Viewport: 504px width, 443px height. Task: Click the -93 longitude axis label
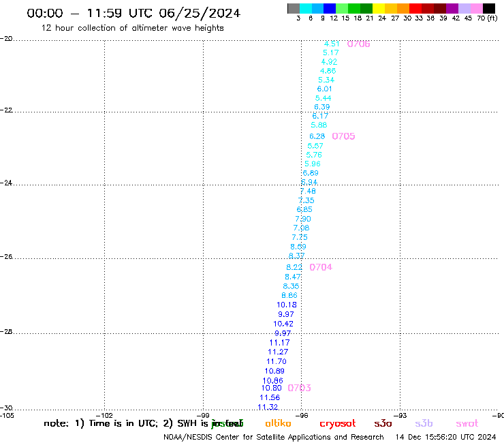(400, 415)
